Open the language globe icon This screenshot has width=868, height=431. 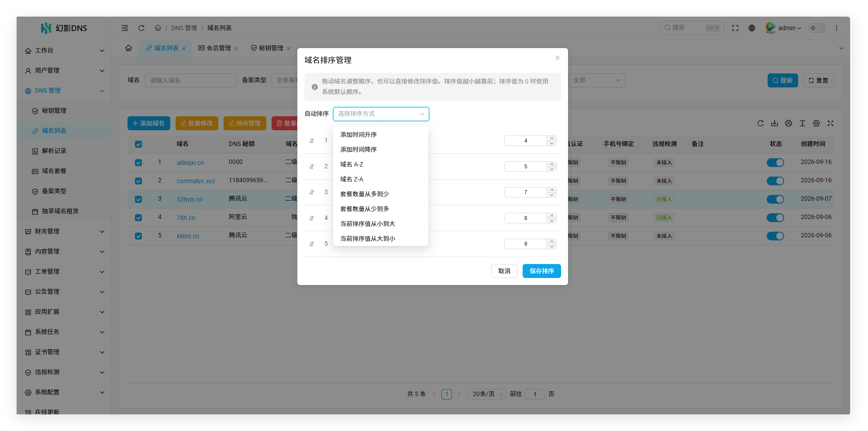[752, 28]
